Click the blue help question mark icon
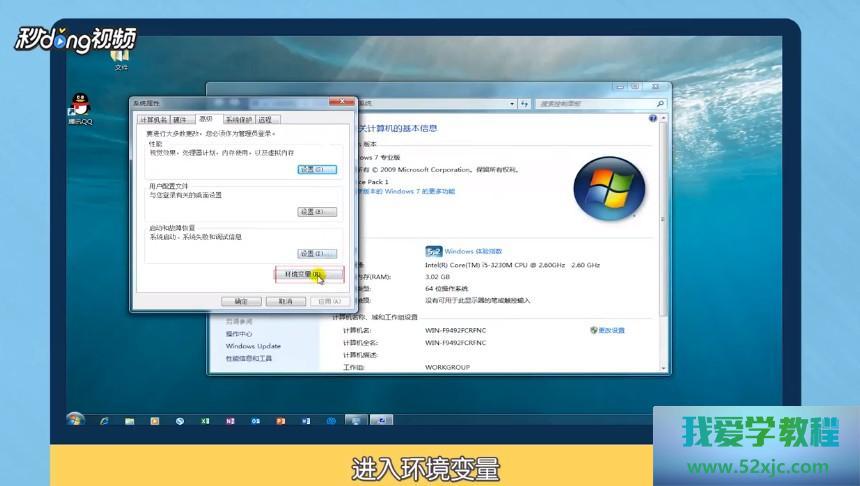 coord(653,118)
